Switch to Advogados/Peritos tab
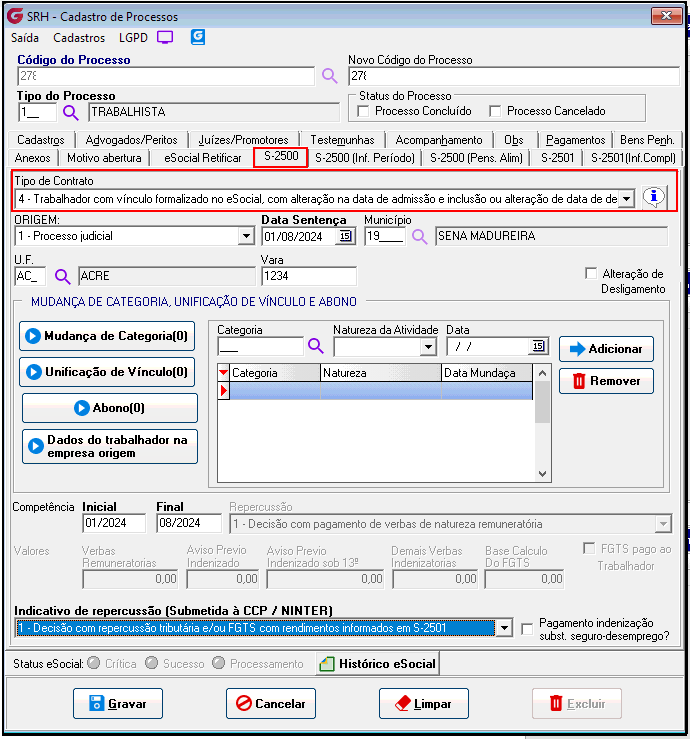This screenshot has height=739, width=690. 131,140
